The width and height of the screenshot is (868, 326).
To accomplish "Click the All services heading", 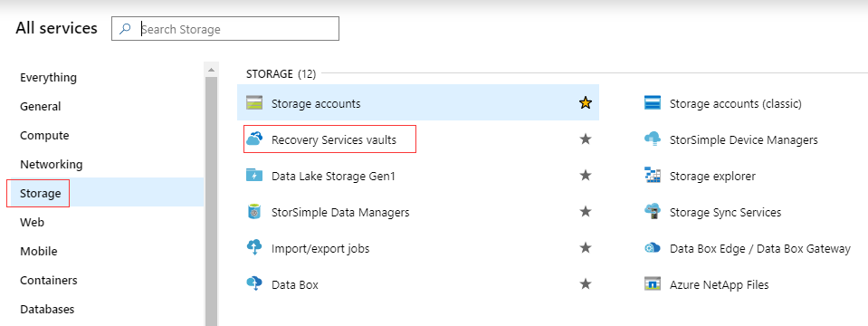I will (56, 28).
